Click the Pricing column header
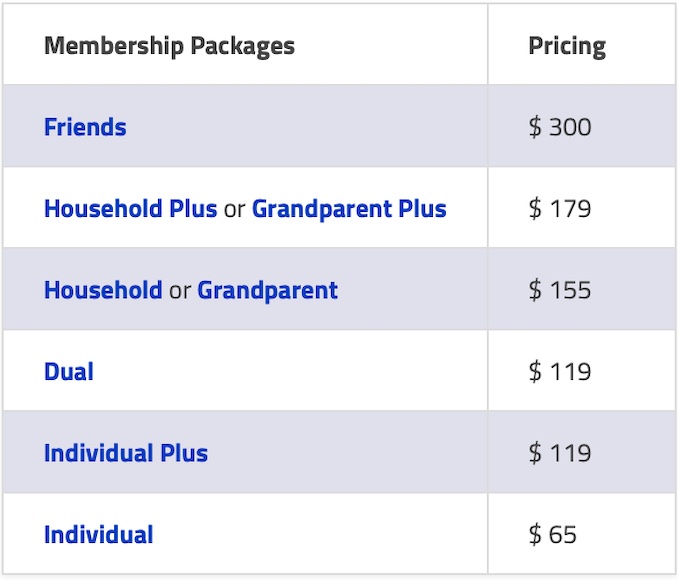 (x=567, y=46)
